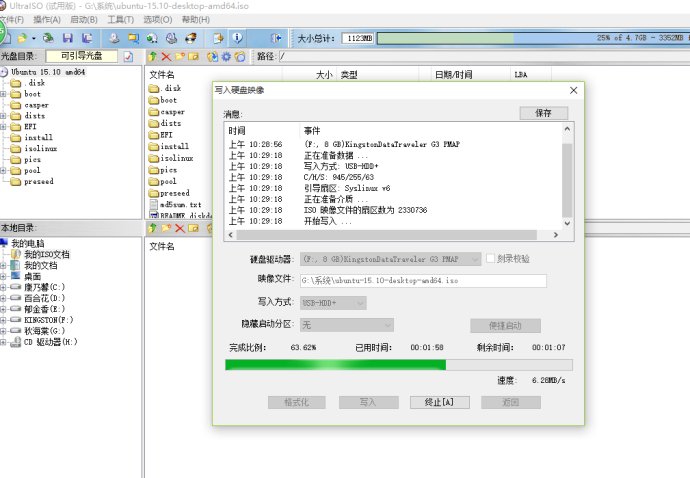
Task: Expand the dists folder in image tree
Action: 3,116
